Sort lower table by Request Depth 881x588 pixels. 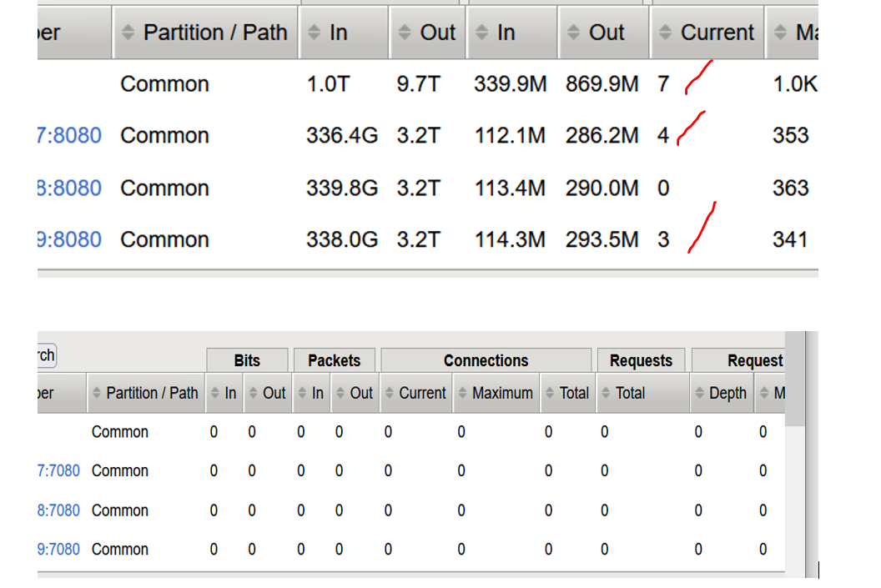tap(721, 393)
